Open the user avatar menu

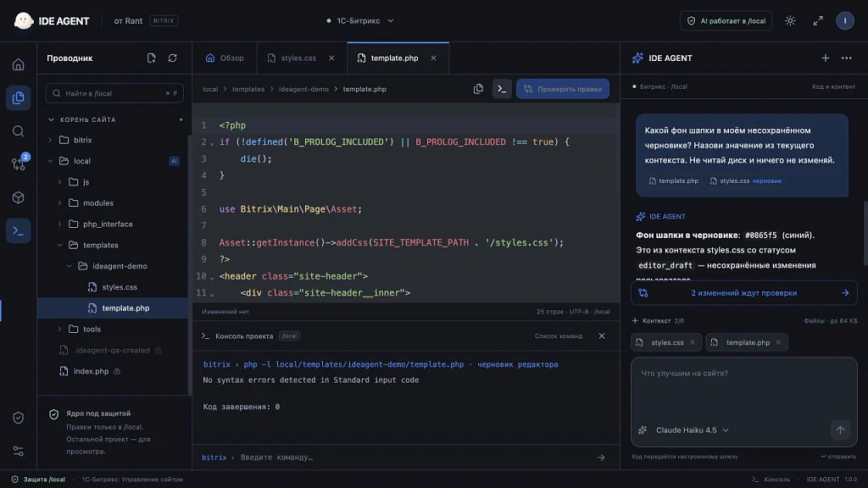pos(845,21)
